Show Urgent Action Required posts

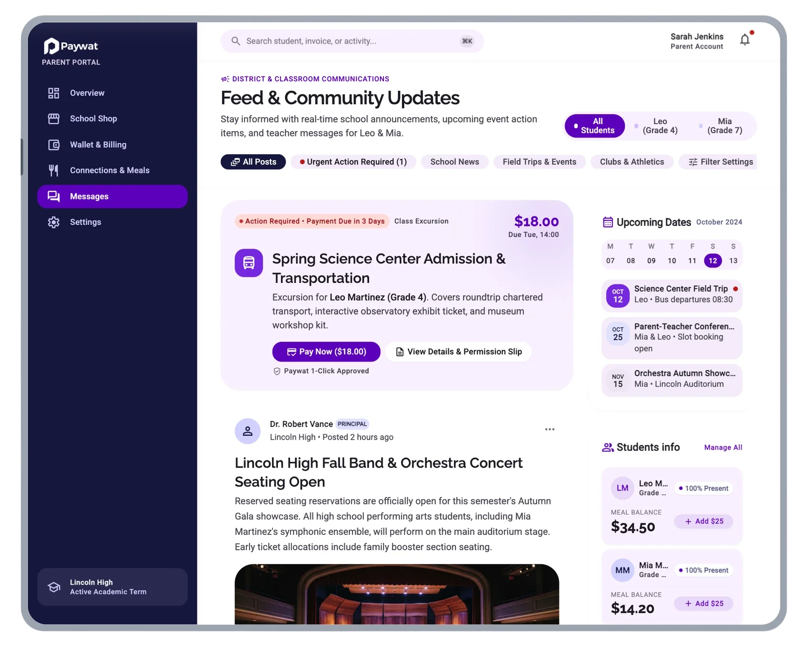tap(353, 162)
